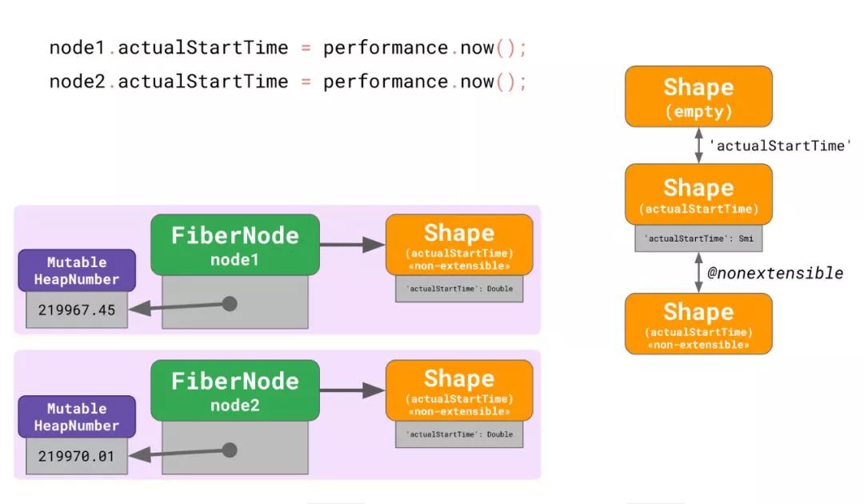Click the green FiberNode node2 box
The width and height of the screenshot is (864, 504).
(x=235, y=390)
